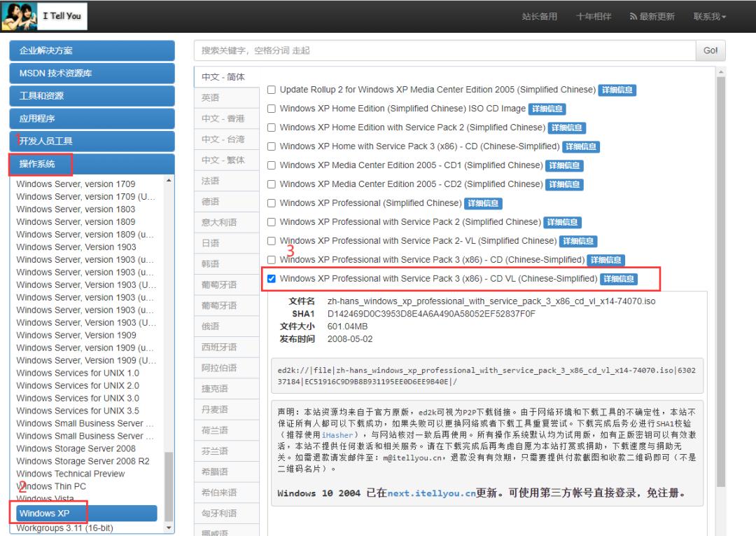Expand the 联系我 dropdown menu
This screenshot has height=536, width=756.
point(708,15)
